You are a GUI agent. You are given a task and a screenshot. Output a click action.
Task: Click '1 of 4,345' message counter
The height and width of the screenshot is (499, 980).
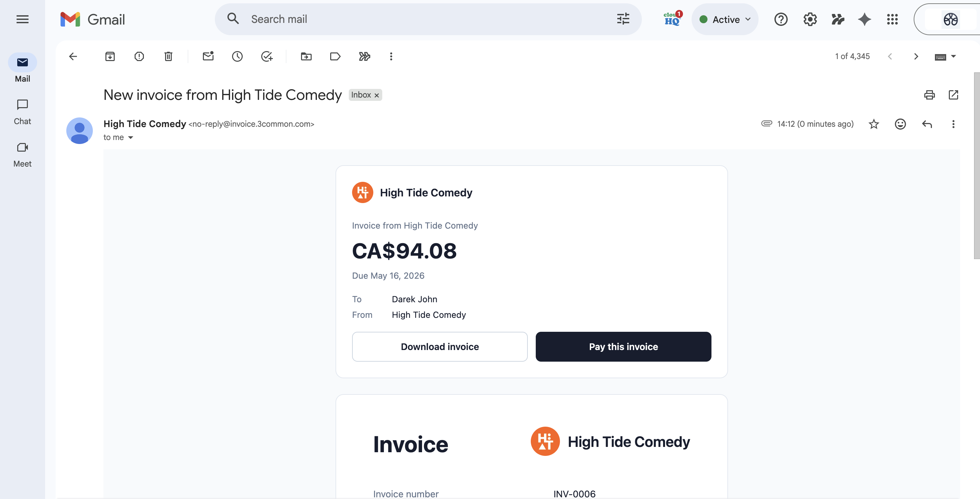tap(852, 56)
